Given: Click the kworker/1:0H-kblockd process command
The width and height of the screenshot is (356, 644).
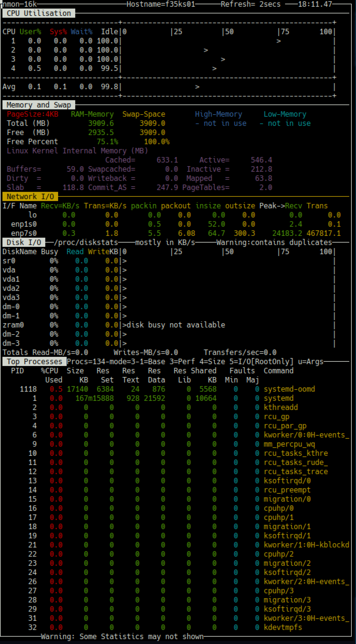Looking at the screenshot, I should pos(306,545).
